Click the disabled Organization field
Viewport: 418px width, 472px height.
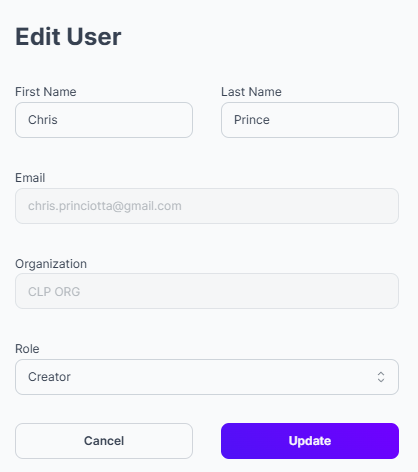click(x=207, y=291)
